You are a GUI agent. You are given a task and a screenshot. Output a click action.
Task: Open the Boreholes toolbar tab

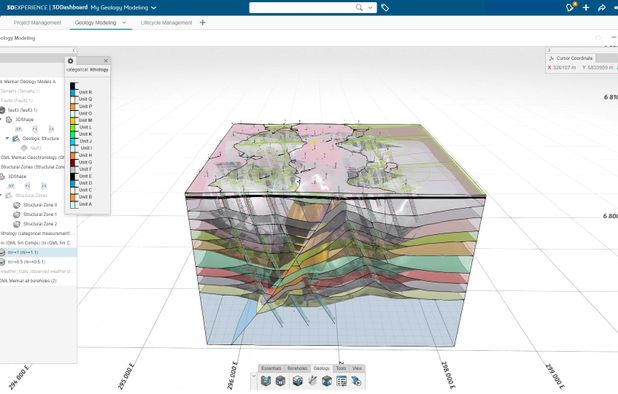297,368
